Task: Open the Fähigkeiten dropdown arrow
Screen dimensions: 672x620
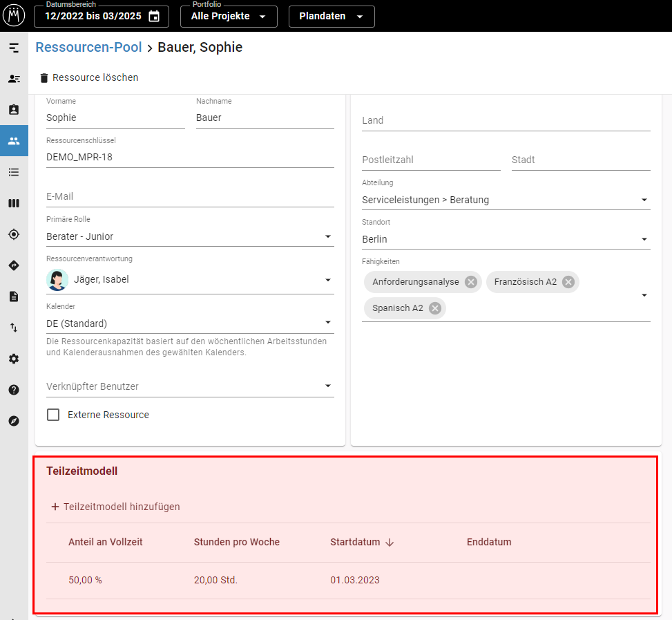Action: (x=644, y=295)
